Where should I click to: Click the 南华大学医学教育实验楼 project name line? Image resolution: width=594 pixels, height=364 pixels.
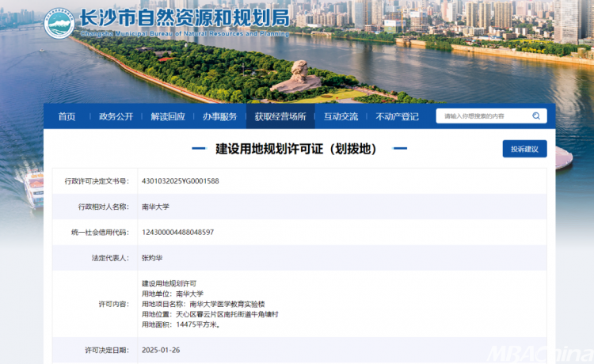(x=203, y=304)
